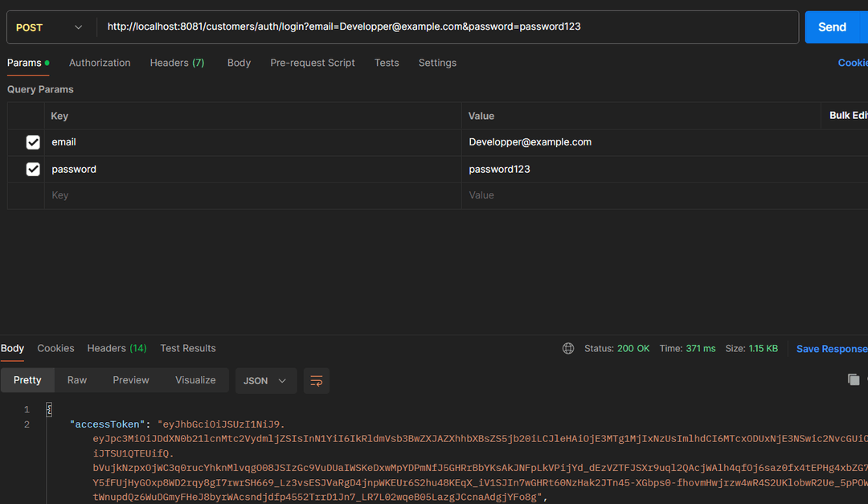Open the response Test Results tab

(x=188, y=348)
